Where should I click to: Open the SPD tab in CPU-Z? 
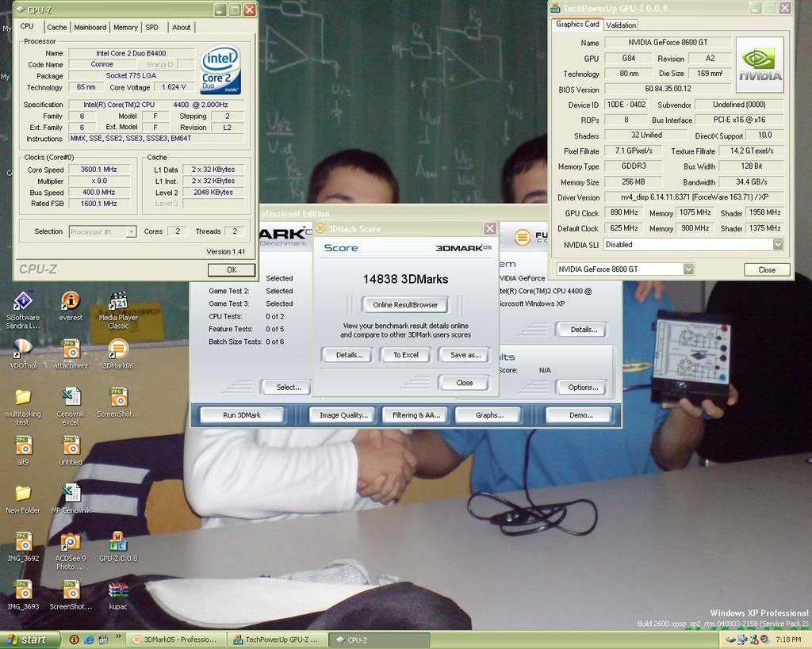(151, 28)
